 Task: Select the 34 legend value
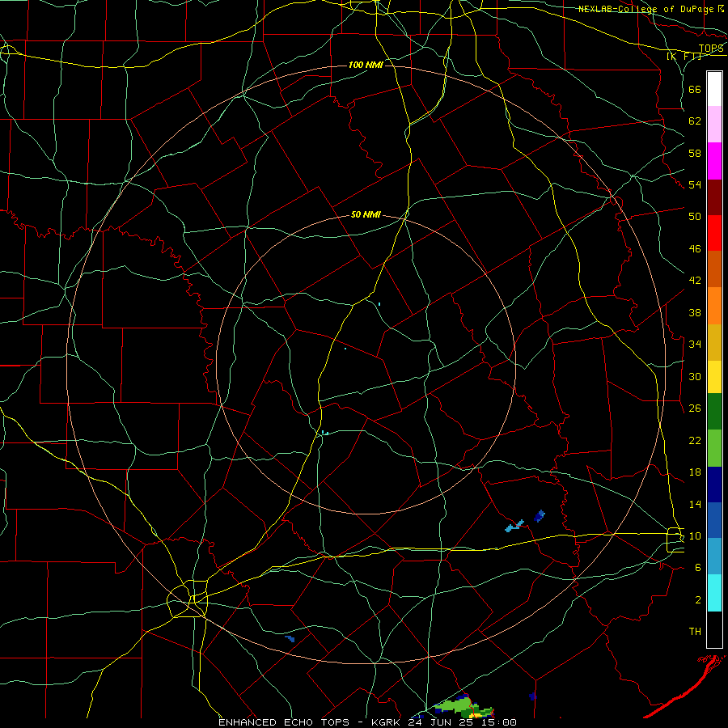[x=695, y=344]
